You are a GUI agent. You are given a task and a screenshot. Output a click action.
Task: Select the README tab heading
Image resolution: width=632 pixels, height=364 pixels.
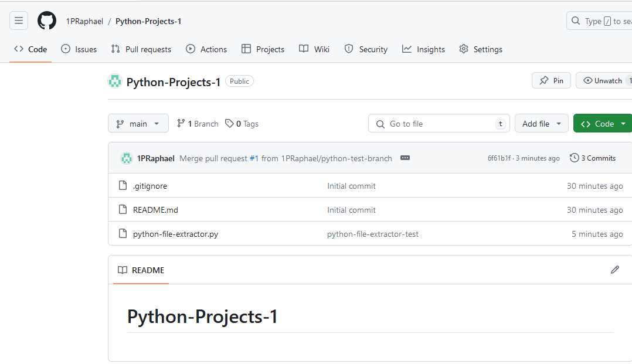141,270
